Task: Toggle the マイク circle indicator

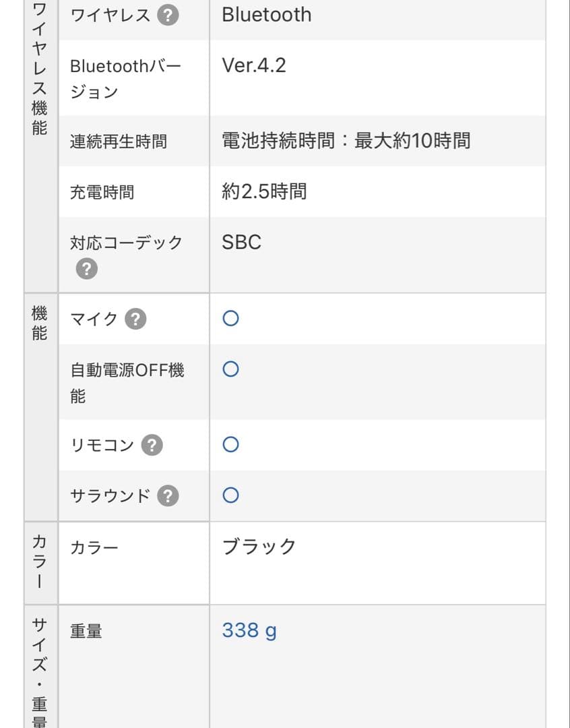Action: click(231, 317)
